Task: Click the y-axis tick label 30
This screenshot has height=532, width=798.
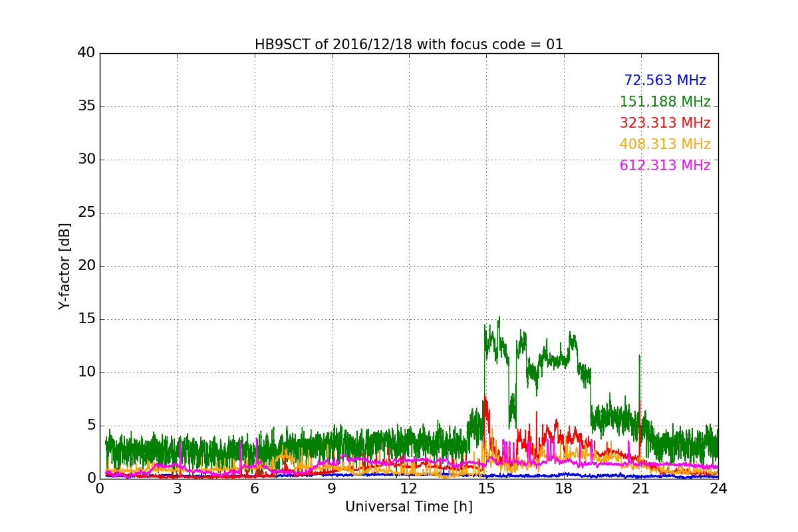Action: tap(86, 159)
